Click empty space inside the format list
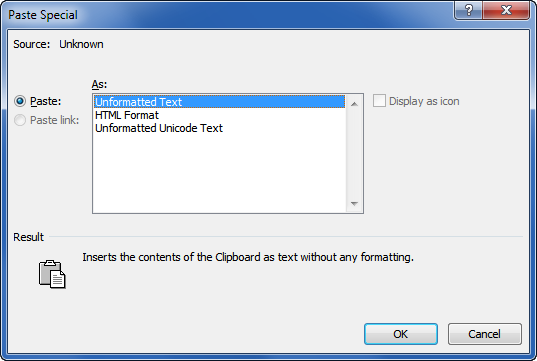The width and height of the screenshot is (537, 361). (x=219, y=173)
